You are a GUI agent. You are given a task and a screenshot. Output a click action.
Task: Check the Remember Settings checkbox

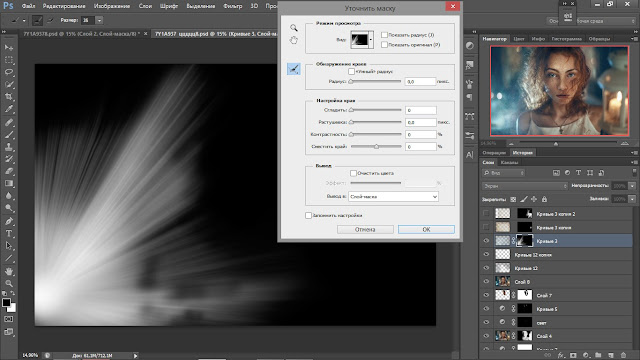coord(309,215)
